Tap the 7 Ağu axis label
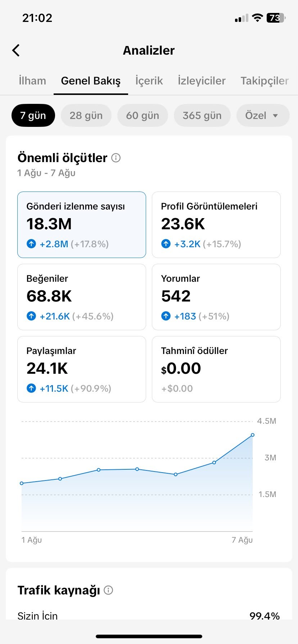This screenshot has height=644, width=298. (x=242, y=540)
